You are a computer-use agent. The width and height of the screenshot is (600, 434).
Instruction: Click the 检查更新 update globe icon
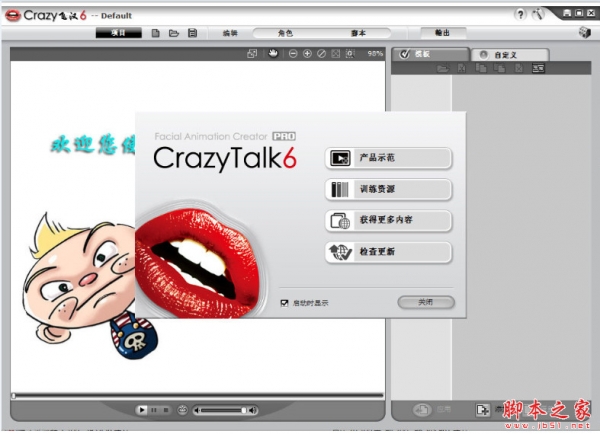340,252
